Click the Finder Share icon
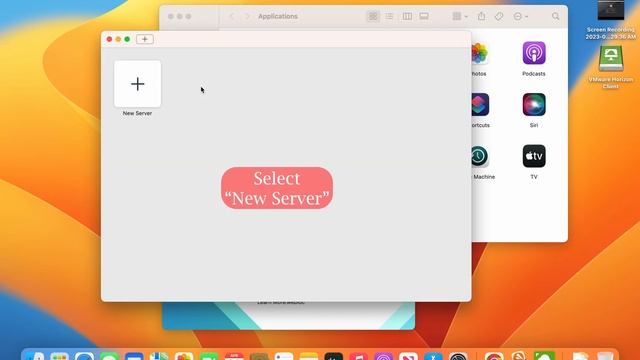 point(482,16)
